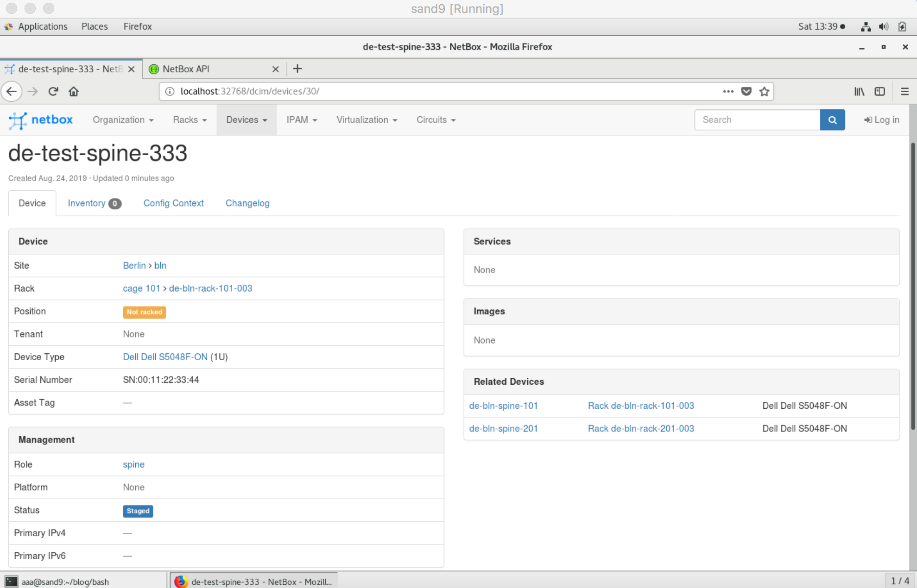Open the Circuits dropdown menu

[435, 119]
